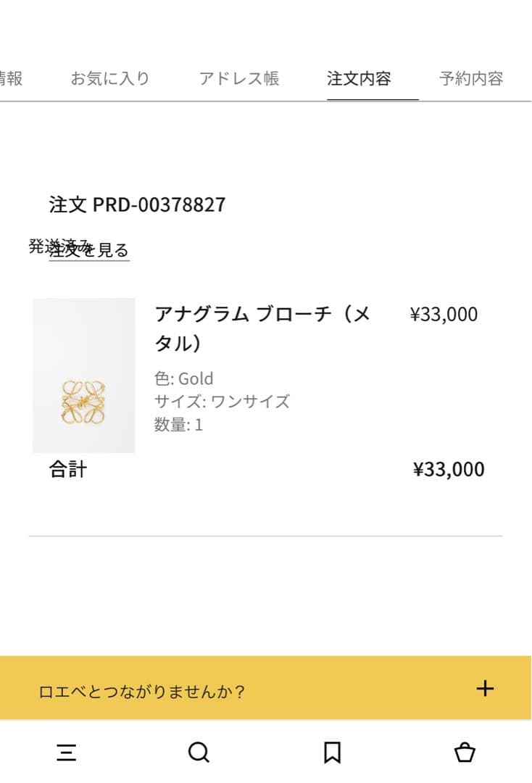
Task: Open the hamburger menu icon
Action: [67, 753]
